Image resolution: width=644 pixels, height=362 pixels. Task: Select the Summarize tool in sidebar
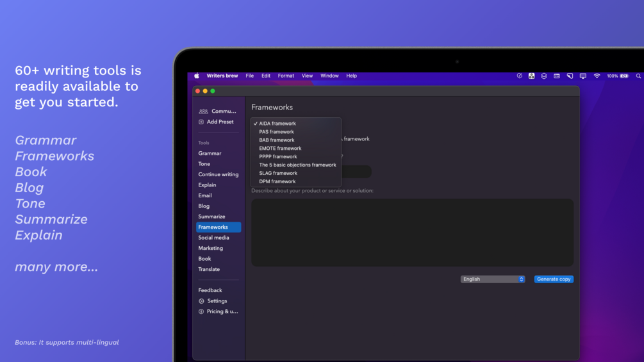coord(211,217)
